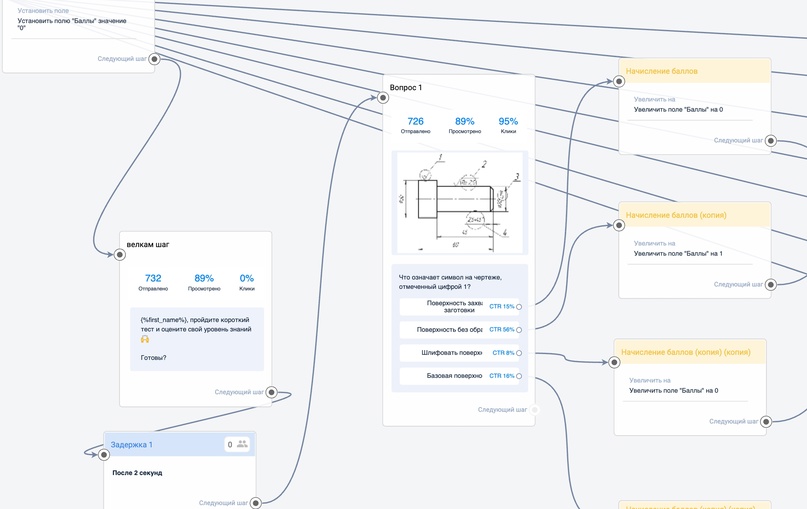
Task: Click the input connector of Задержка 1 block
Action: [x=104, y=454]
